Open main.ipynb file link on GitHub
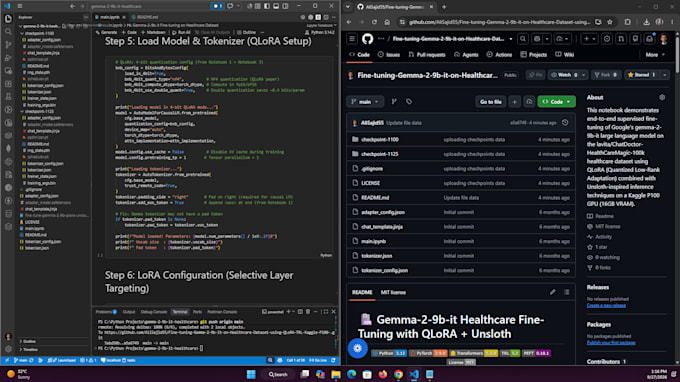The width and height of the screenshot is (680, 382). (373, 241)
